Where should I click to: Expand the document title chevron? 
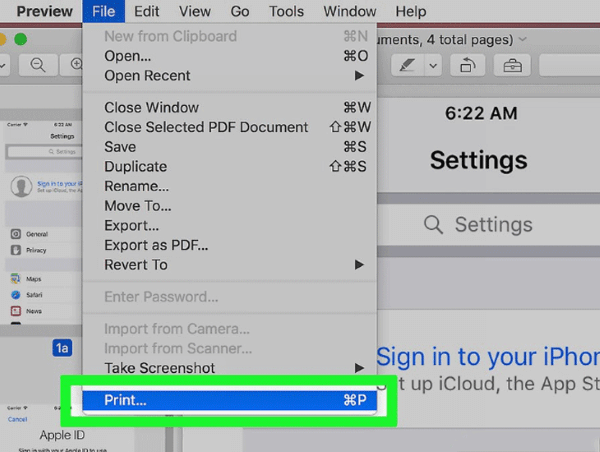click(x=523, y=39)
